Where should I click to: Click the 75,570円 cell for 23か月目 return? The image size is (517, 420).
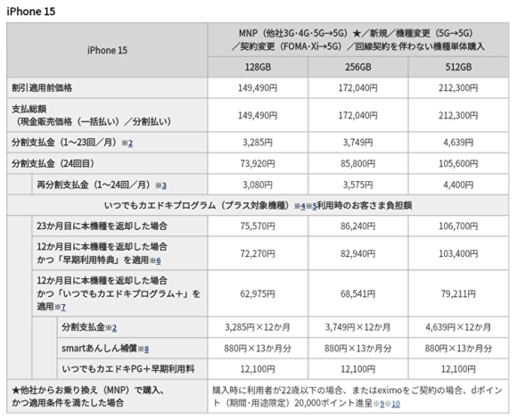click(258, 226)
